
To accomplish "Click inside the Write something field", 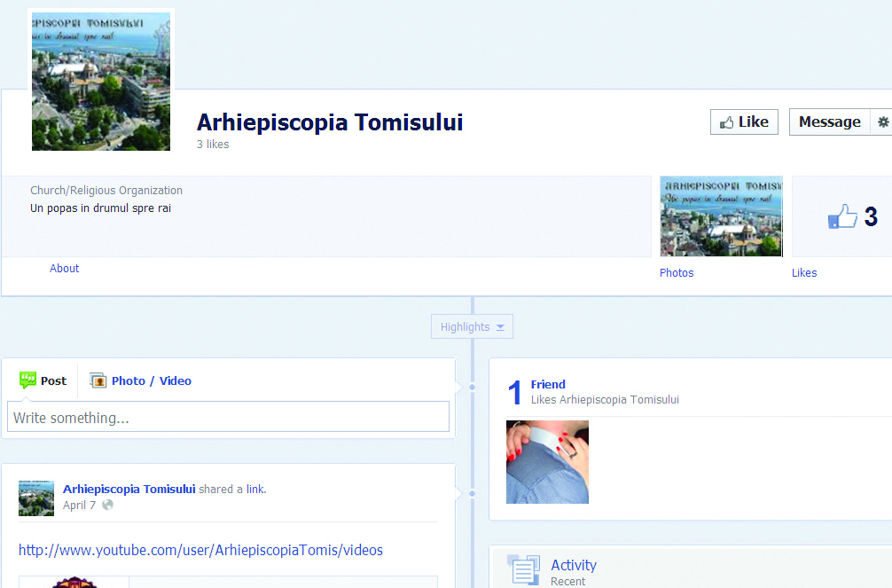I will pyautogui.click(x=228, y=417).
